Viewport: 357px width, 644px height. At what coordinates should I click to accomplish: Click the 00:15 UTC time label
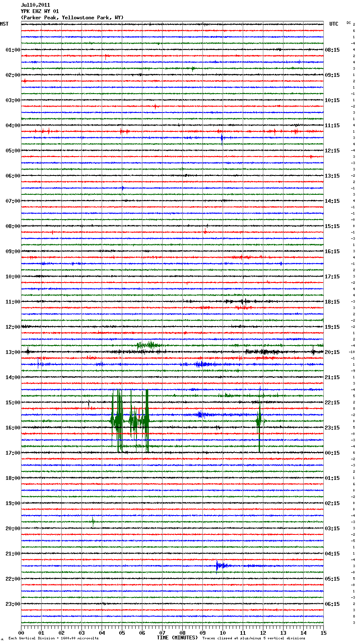coord(332,453)
